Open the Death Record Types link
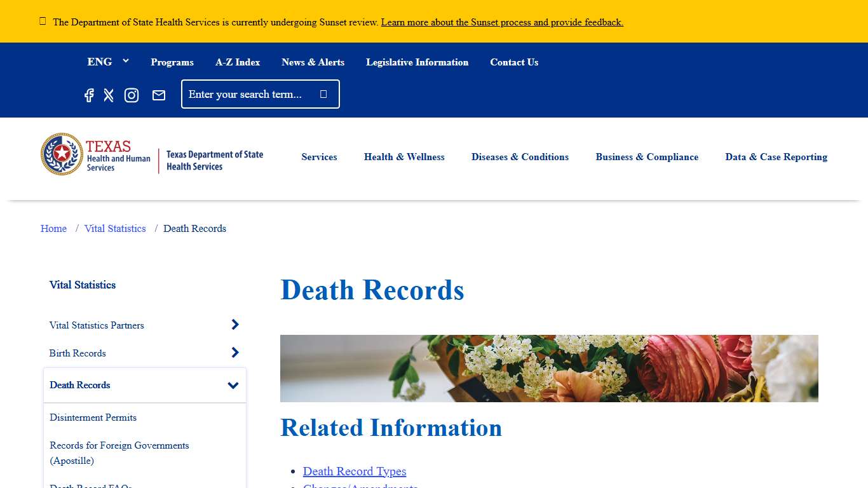The image size is (868, 488). pos(355,471)
